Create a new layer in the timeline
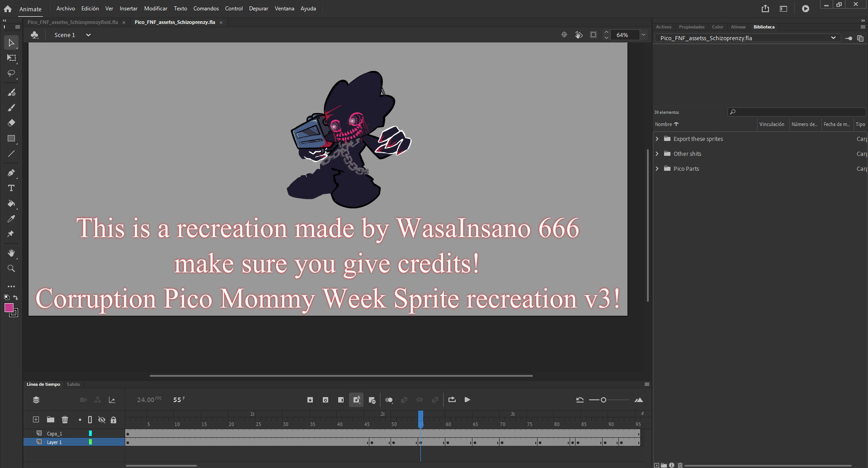 pyautogui.click(x=36, y=419)
